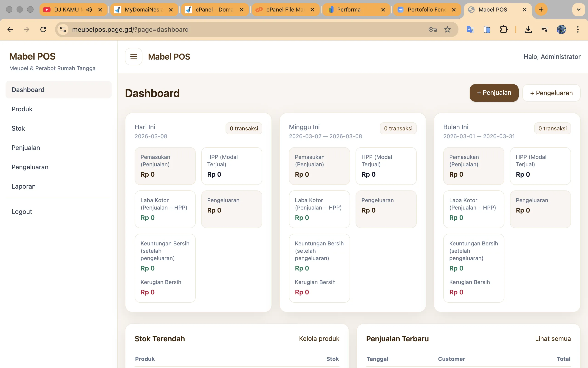
Task: Click the + Pengeluaran button
Action: click(551, 93)
